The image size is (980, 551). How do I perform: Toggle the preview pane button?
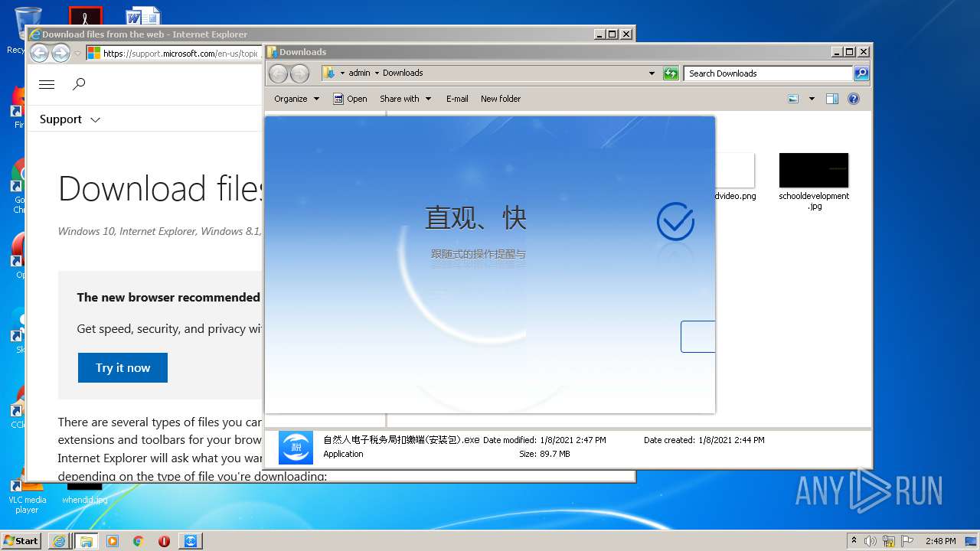coord(832,99)
